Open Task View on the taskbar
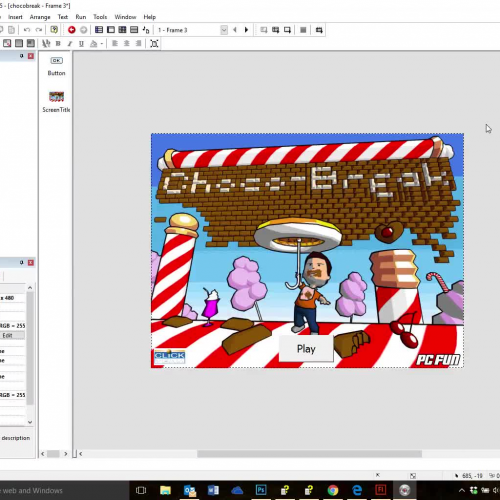500x500 pixels. point(141,490)
